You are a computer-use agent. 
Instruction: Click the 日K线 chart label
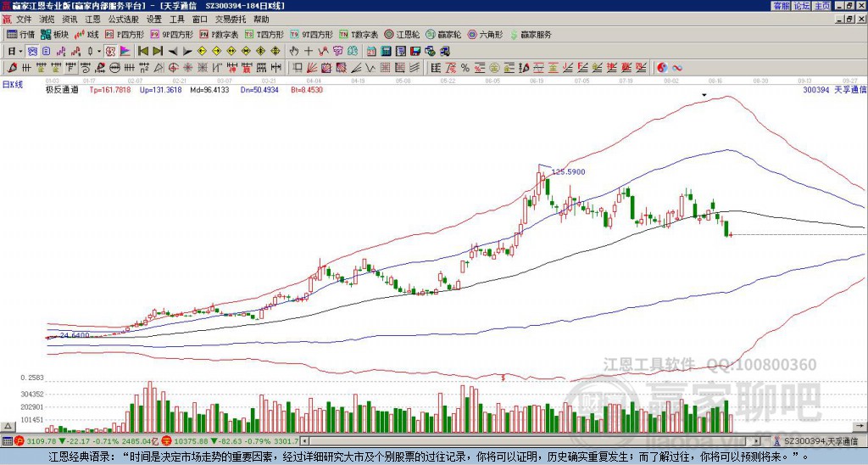[13, 85]
